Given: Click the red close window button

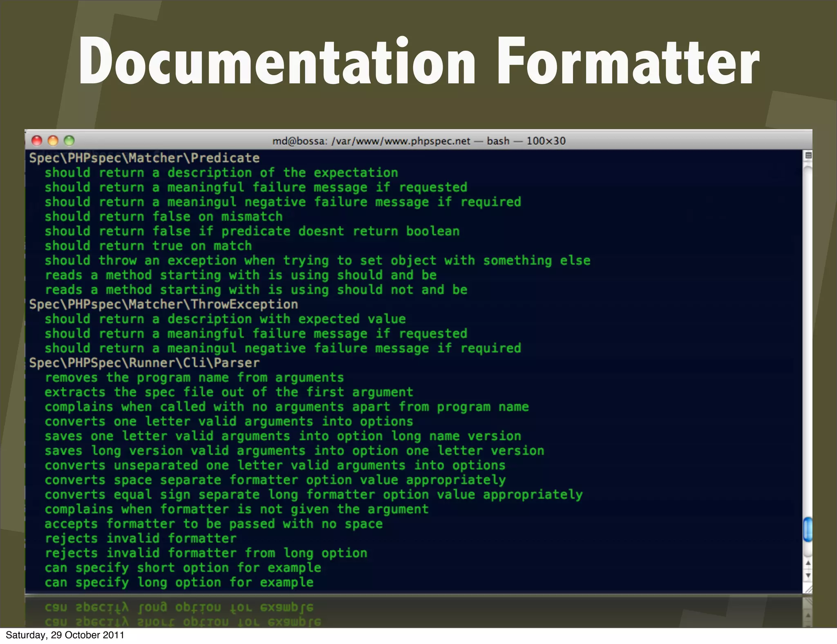Looking at the screenshot, I should point(37,141).
